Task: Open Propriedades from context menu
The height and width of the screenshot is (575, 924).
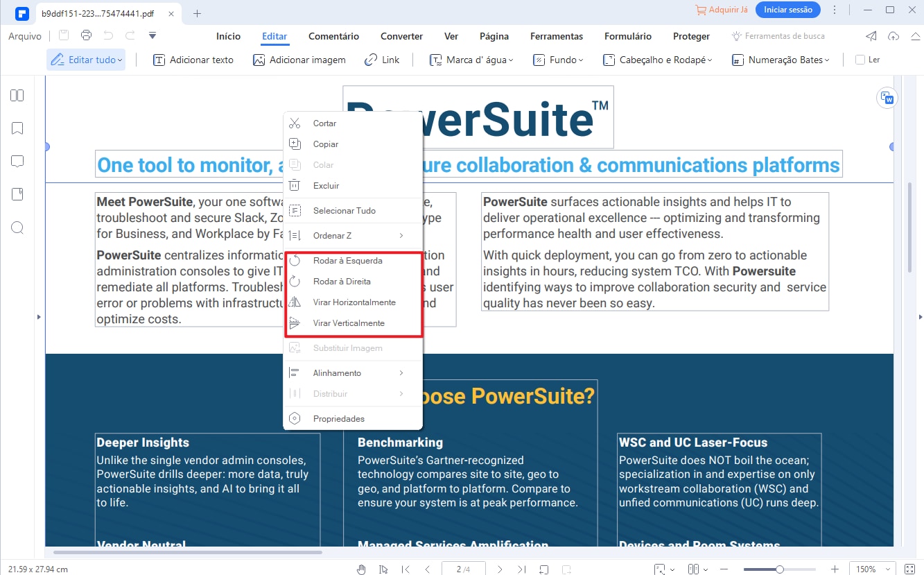Action: click(x=353, y=419)
